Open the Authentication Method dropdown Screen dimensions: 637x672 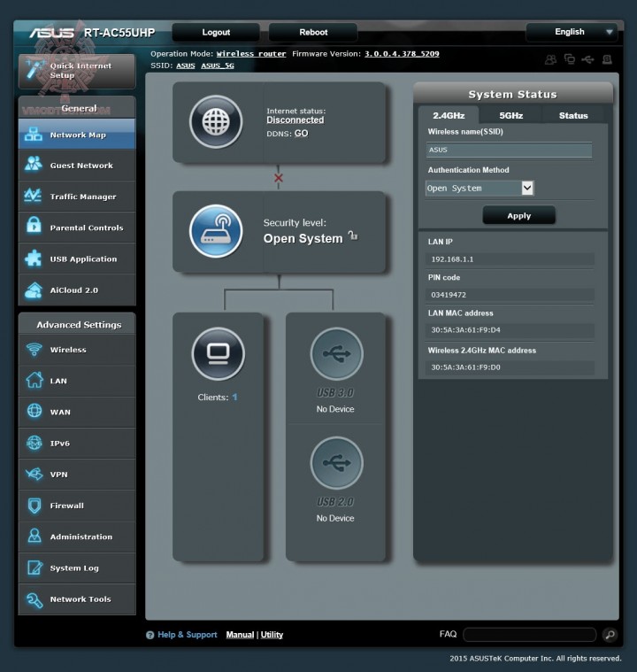pos(480,189)
